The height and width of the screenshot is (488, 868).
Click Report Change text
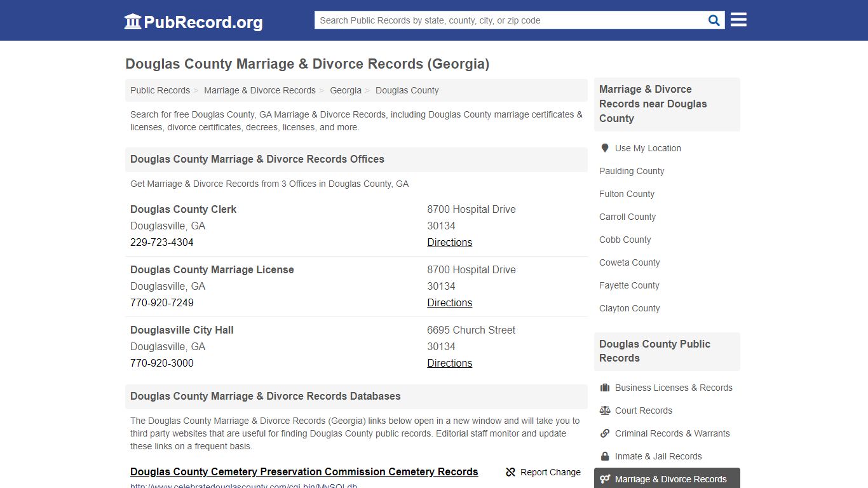click(550, 472)
